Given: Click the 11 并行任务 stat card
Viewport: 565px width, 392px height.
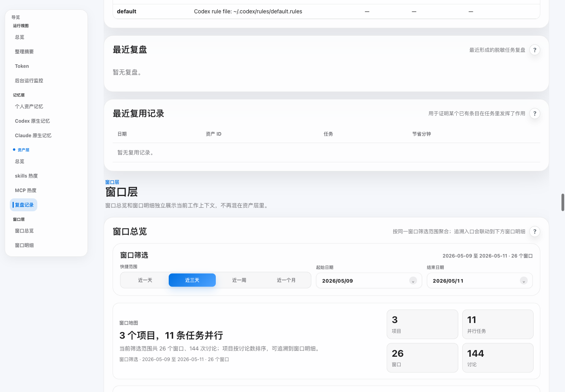Looking at the screenshot, I should pos(498,324).
